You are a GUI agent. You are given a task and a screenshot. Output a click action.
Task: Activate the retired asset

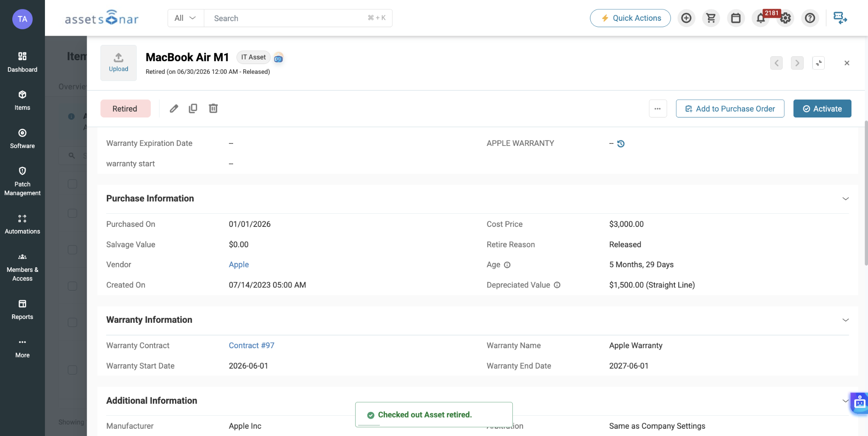(x=822, y=109)
